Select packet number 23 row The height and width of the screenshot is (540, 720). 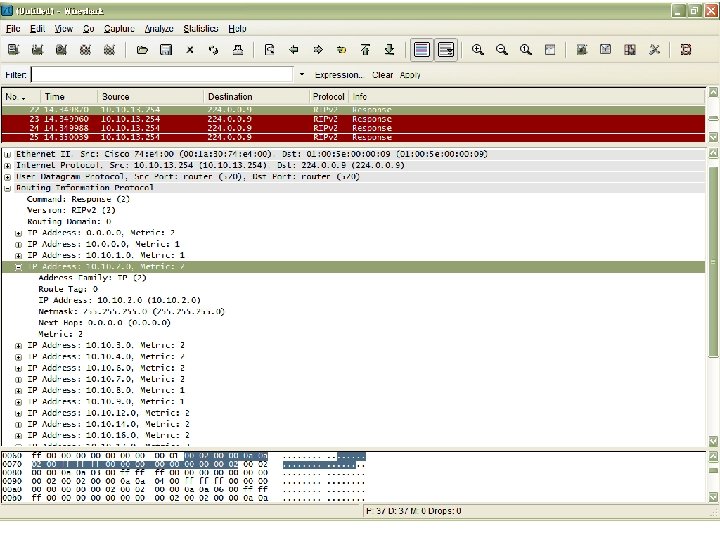point(354,119)
